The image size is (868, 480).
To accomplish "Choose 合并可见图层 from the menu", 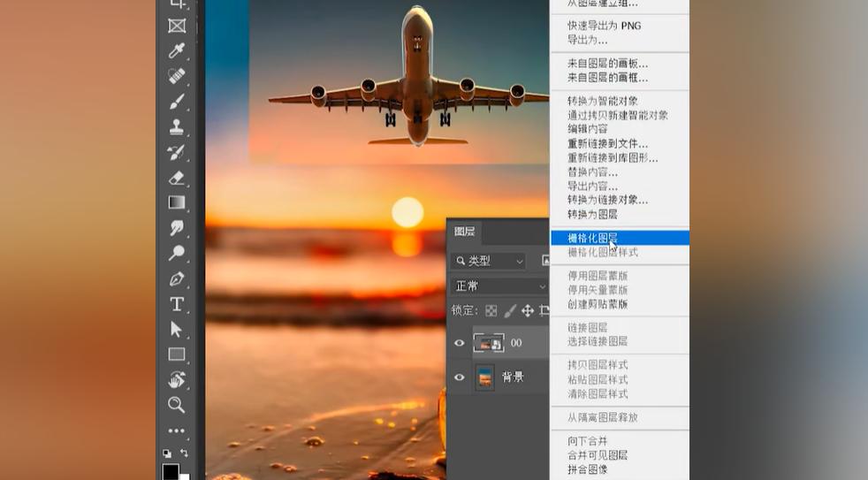I will click(x=598, y=455).
